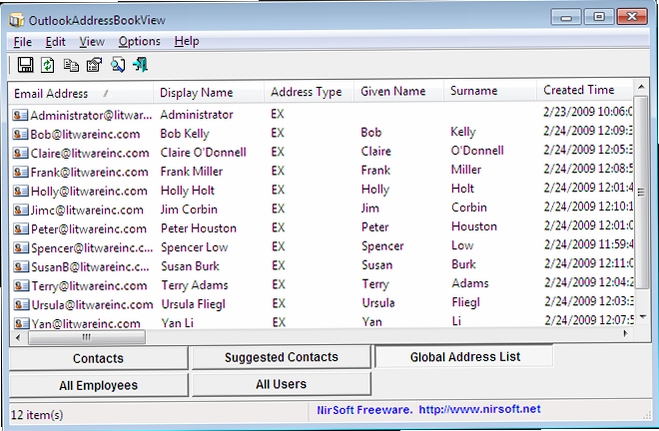Open the Properties toolbar icon
This screenshot has height=431, width=659.
[x=94, y=65]
